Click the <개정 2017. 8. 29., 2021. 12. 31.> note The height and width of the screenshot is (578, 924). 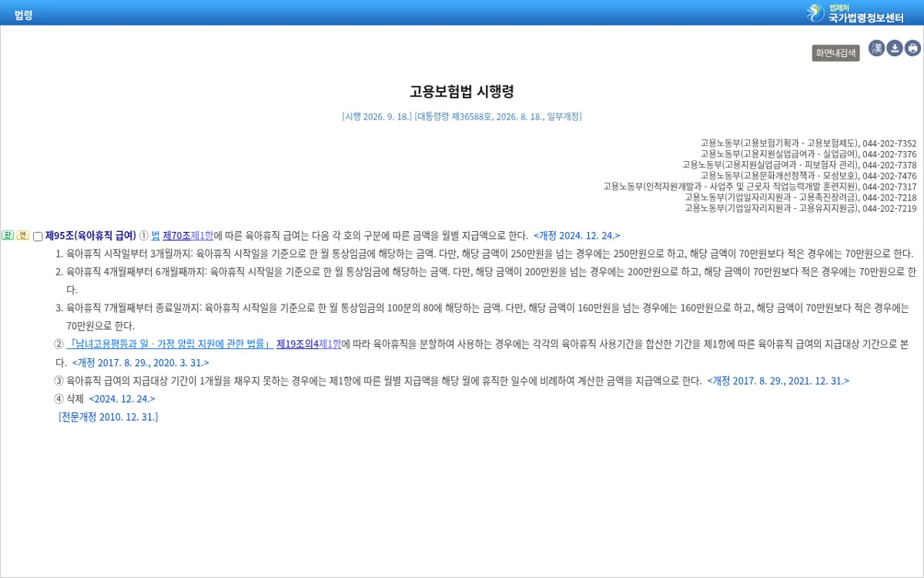click(778, 381)
